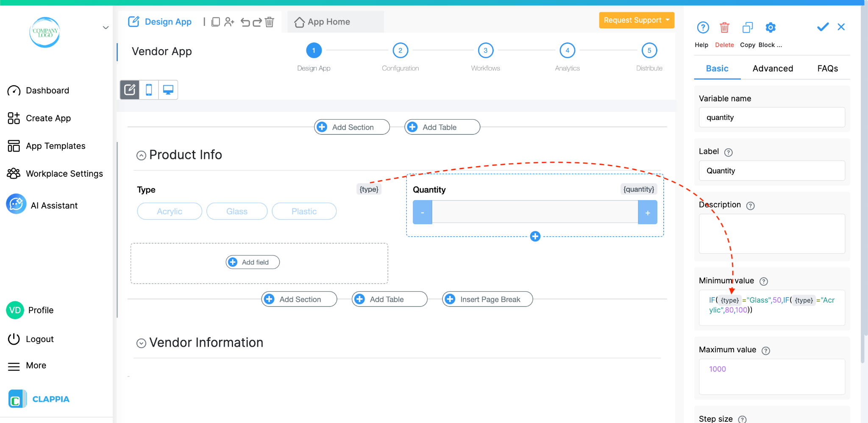
Task: Expand the company logo dropdown
Action: click(x=106, y=28)
